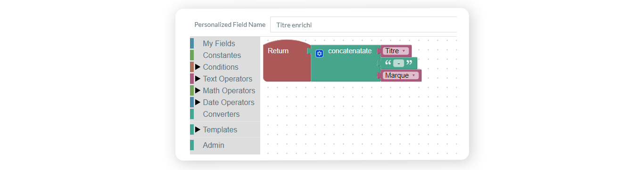Expand the Text Operators triangle arrow
Viewport: 644px width, 170px height.
[198, 79]
